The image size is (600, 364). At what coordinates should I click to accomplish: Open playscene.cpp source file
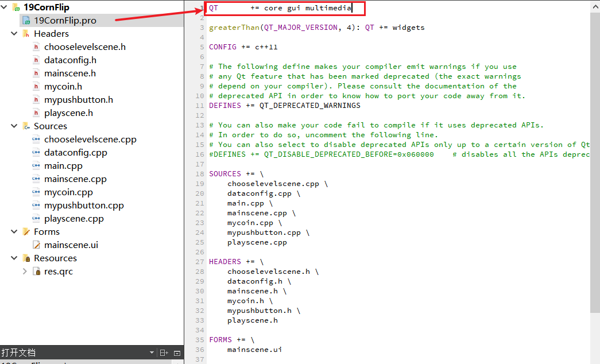tap(74, 219)
